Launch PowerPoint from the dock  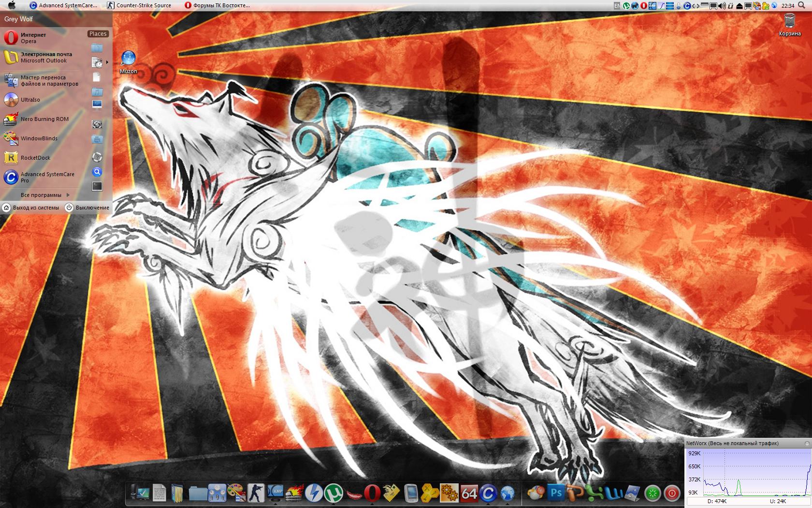(x=575, y=493)
